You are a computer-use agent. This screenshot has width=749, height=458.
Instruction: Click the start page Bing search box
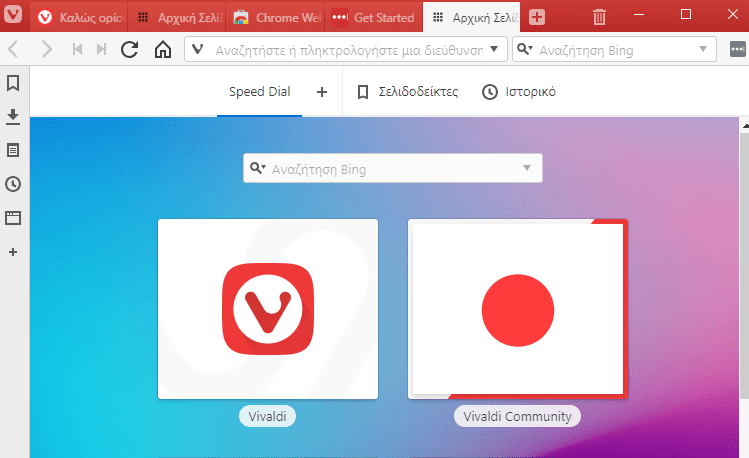point(393,168)
